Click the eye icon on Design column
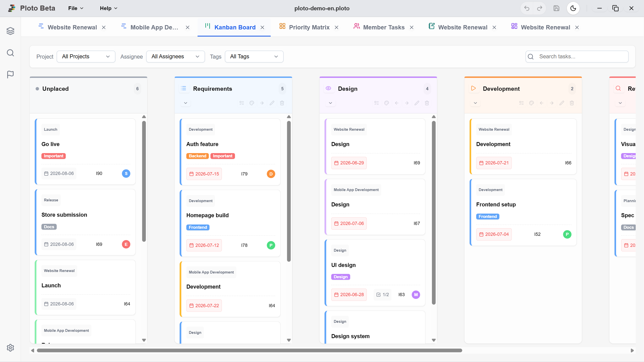The height and width of the screenshot is (362, 644). click(x=329, y=88)
